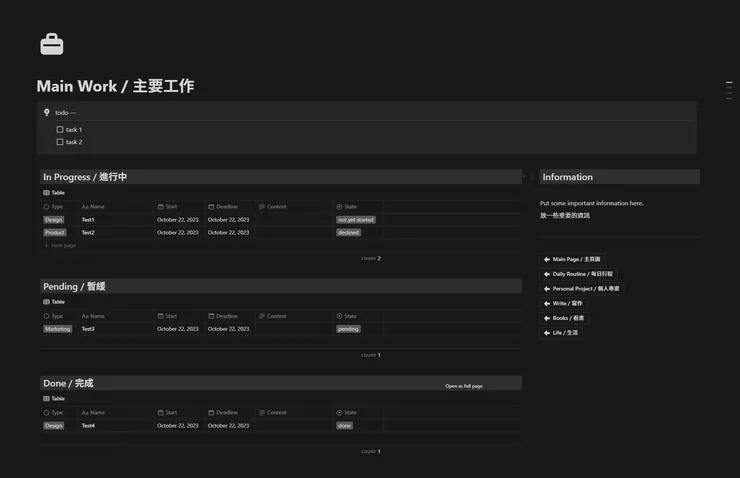Open the Test1 page
The width and height of the screenshot is (740, 478).
pyautogui.click(x=88, y=220)
